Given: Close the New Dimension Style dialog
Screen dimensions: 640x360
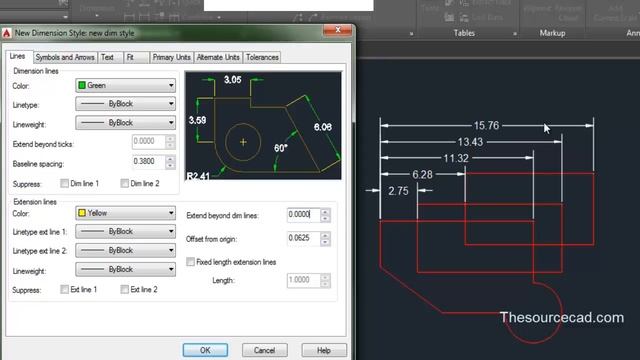Looking at the screenshot, I should [338, 30].
